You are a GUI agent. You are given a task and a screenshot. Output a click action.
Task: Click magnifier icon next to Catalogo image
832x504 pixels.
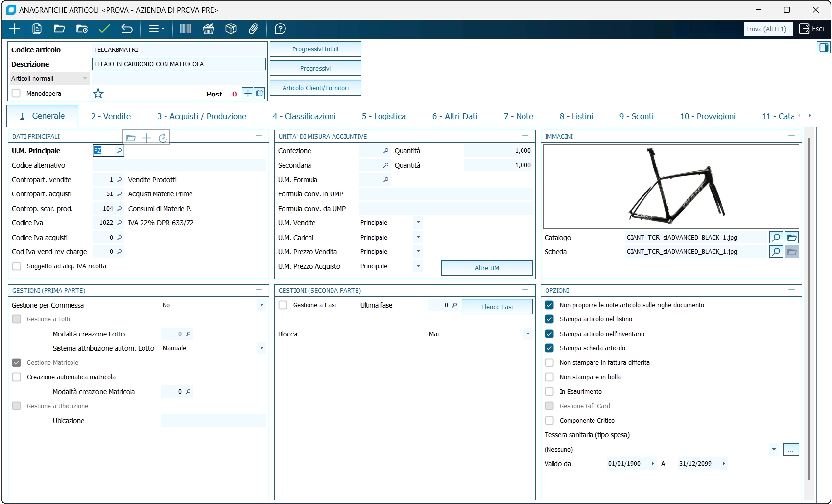coord(776,238)
